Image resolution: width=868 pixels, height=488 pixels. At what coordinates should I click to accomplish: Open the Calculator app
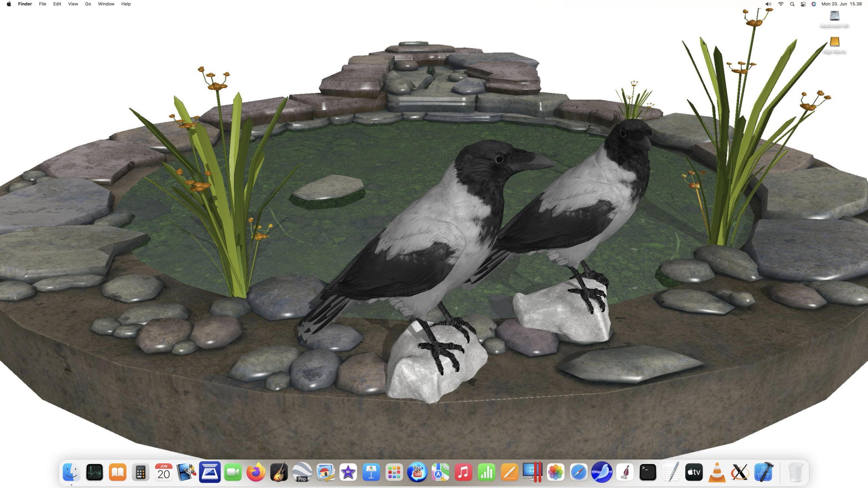tap(140, 472)
